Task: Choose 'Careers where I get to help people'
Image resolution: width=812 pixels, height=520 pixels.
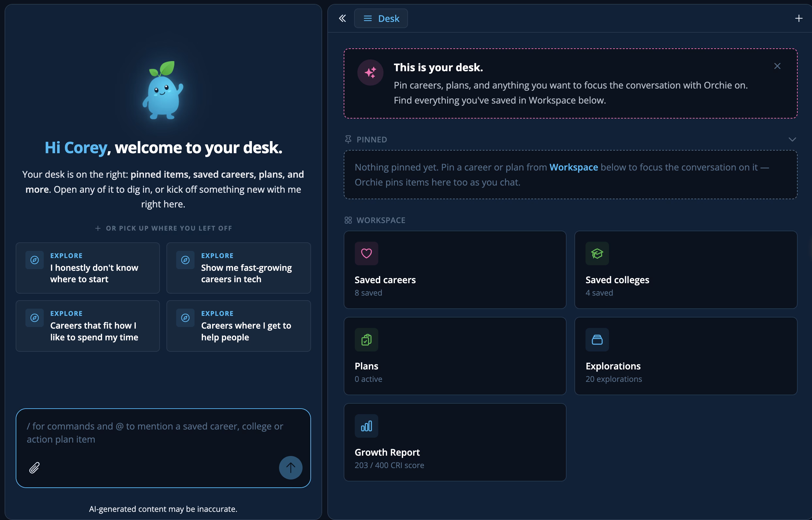Action: 239,326
